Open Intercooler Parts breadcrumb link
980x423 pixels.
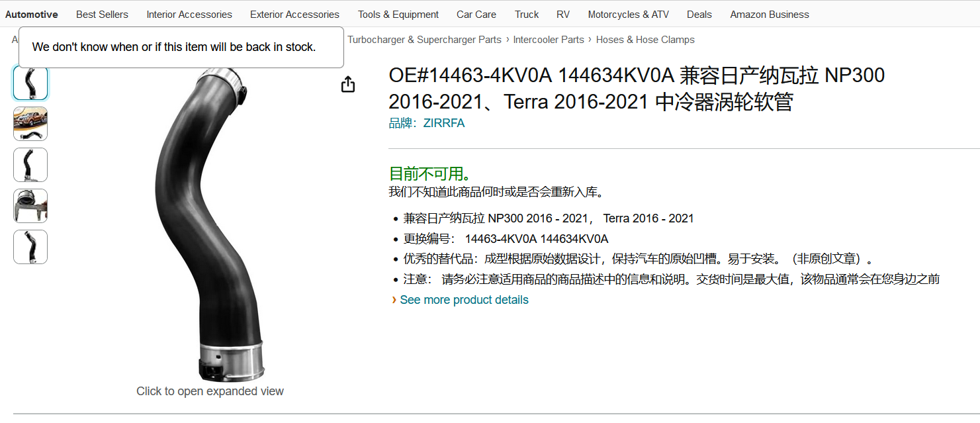click(x=549, y=40)
